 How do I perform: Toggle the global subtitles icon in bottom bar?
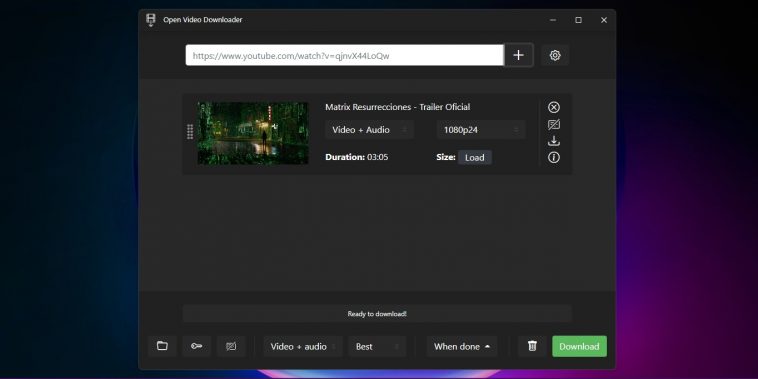coord(231,346)
